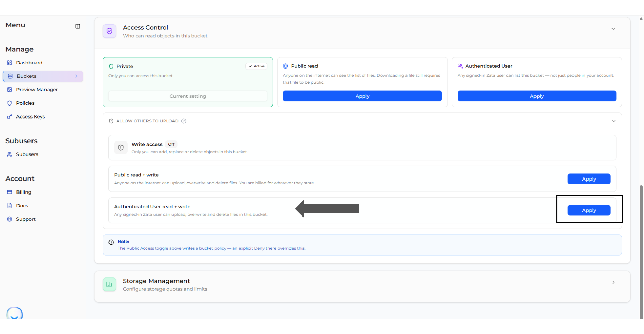Screen dimensions: 644x334
Task: Click the ALLOW OTHERS TO UPLOAD shield icon
Action: click(x=111, y=121)
